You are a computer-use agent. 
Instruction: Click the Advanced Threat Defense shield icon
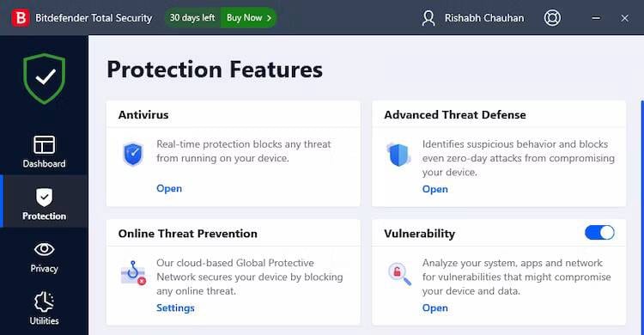coord(398,155)
